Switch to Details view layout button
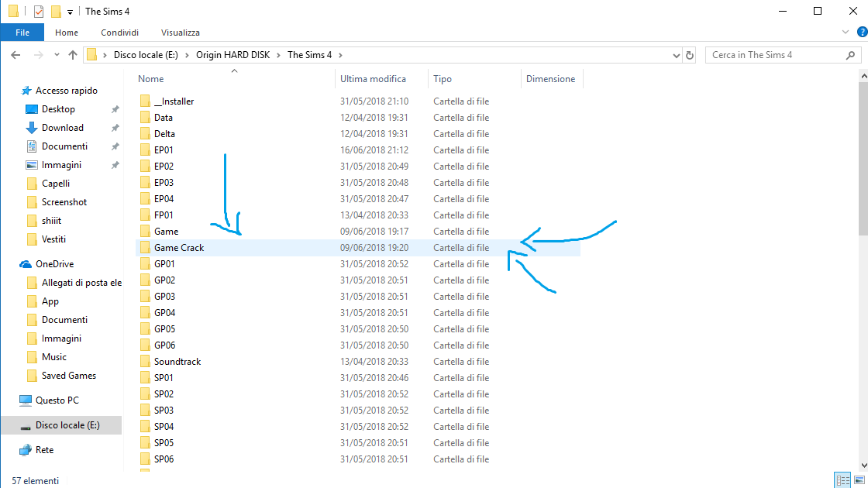Image resolution: width=868 pixels, height=488 pixels. click(842, 479)
